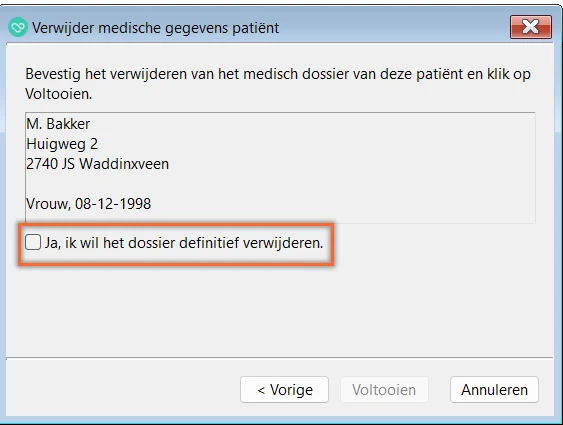
Task: Click the word 'verwijderen.' in the checkbox label
Action: point(283,243)
